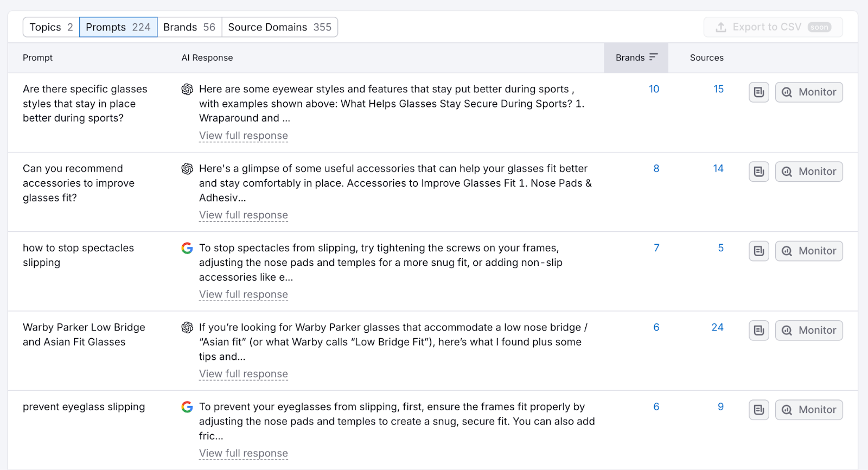868x470 pixels.
Task: Click the ChatGPT icon in the sports glasses row
Action: (x=187, y=90)
